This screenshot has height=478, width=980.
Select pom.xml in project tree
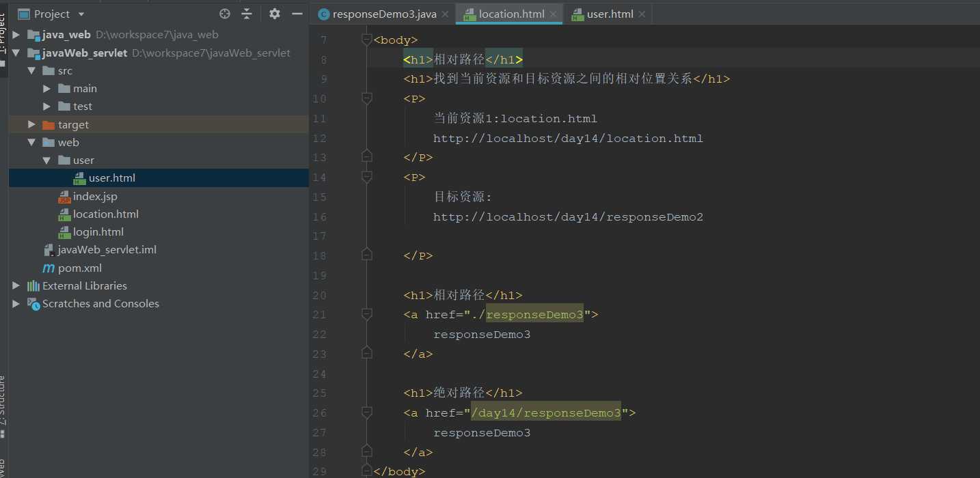(x=80, y=268)
